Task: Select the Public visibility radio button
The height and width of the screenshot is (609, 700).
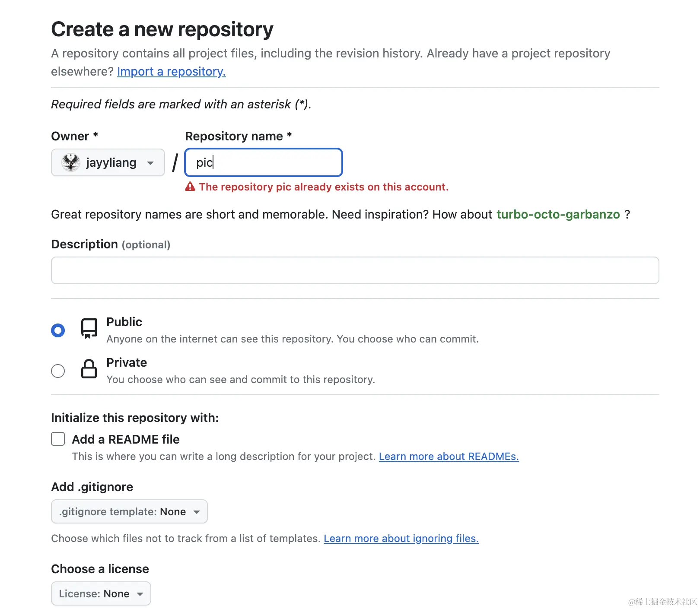Action: tap(58, 330)
